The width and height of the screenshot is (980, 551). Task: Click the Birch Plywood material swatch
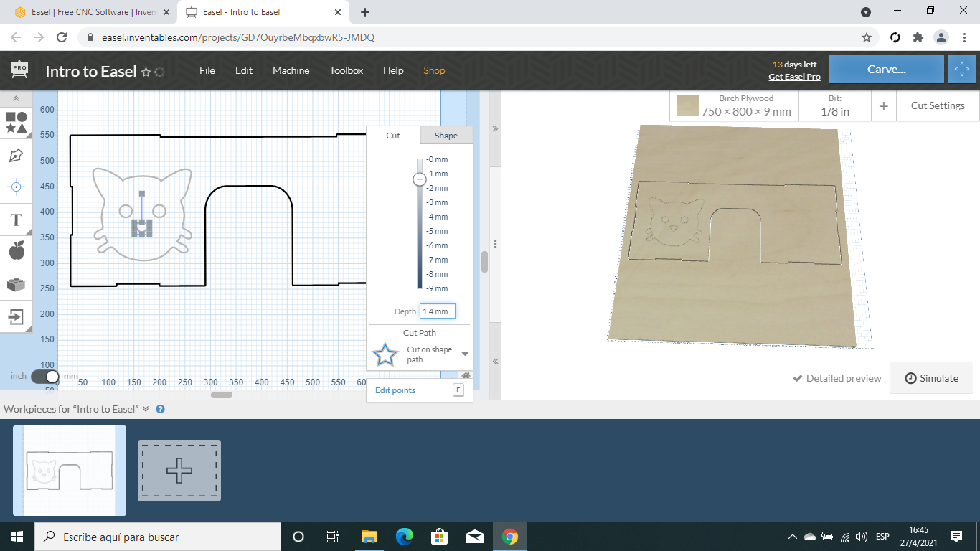pos(689,105)
